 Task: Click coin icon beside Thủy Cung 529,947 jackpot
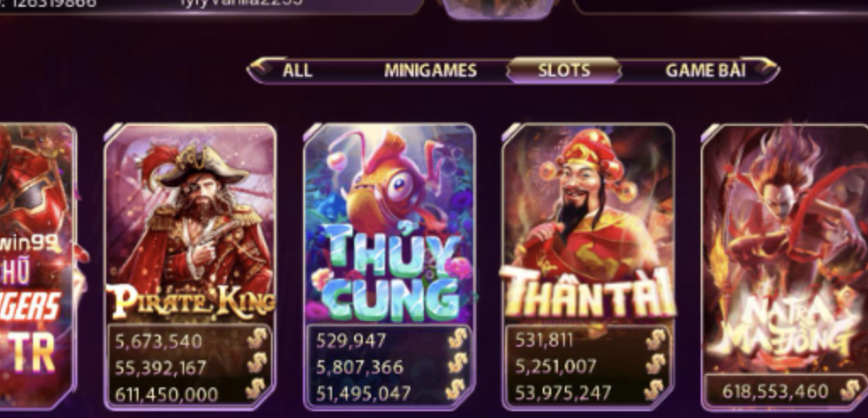(x=457, y=338)
